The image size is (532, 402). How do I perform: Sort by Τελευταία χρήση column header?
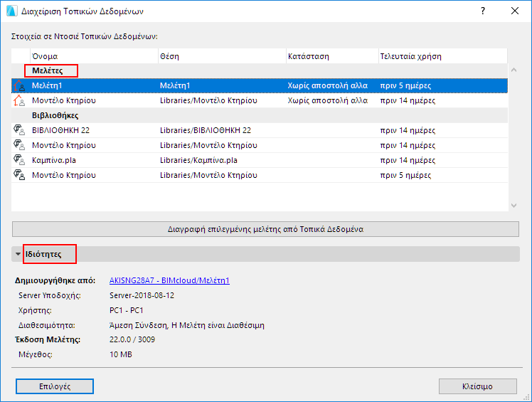[443, 56]
